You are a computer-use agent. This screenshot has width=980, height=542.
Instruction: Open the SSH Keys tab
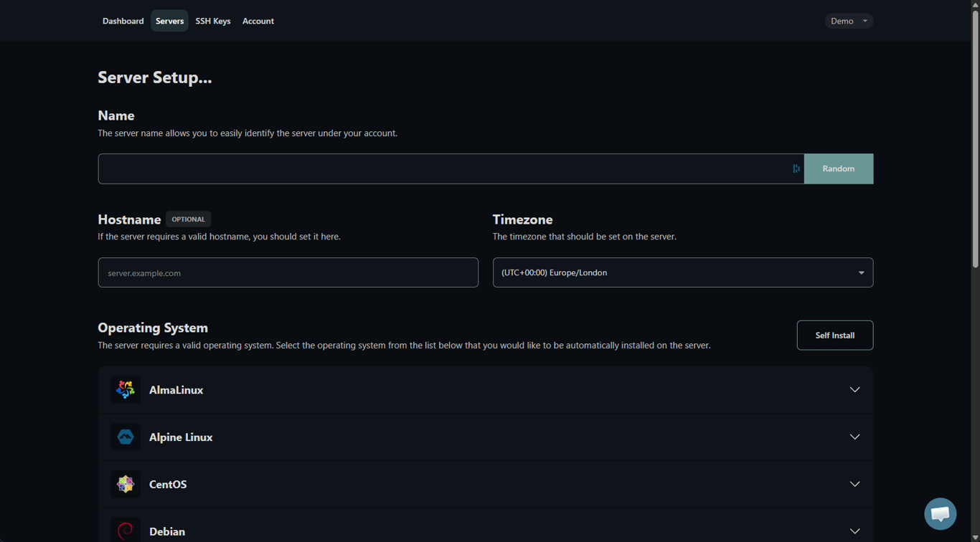click(x=213, y=22)
